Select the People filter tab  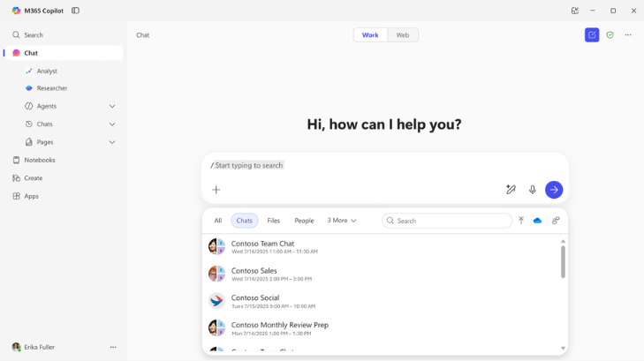tap(304, 221)
